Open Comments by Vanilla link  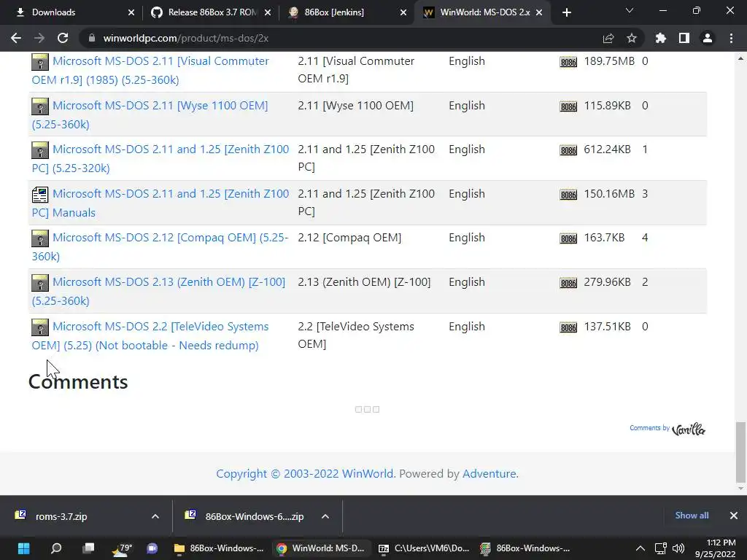coord(667,429)
